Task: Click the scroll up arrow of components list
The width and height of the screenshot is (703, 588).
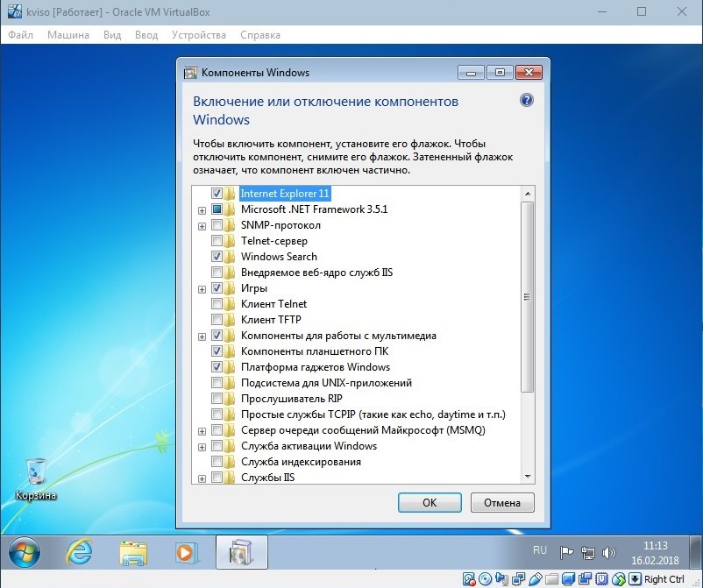Action: click(528, 194)
